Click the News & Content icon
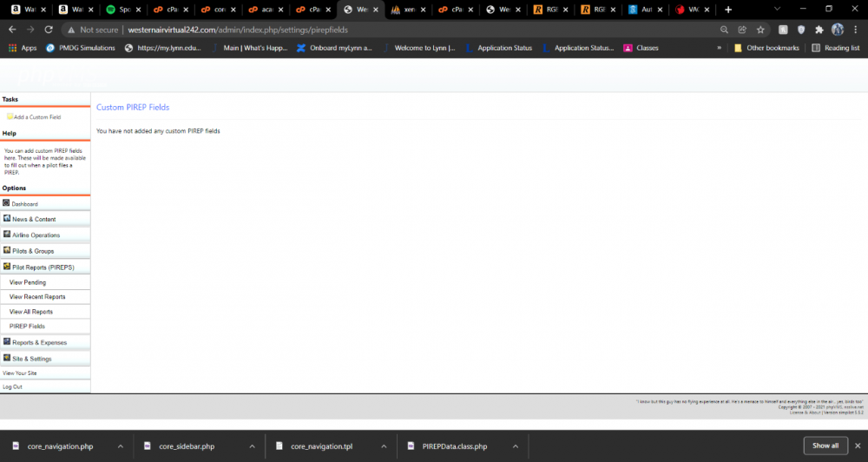 7,219
